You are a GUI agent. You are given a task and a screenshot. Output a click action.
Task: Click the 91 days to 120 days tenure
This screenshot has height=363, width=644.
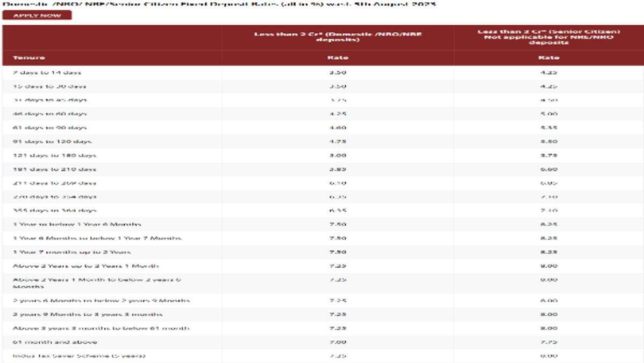[x=52, y=142]
